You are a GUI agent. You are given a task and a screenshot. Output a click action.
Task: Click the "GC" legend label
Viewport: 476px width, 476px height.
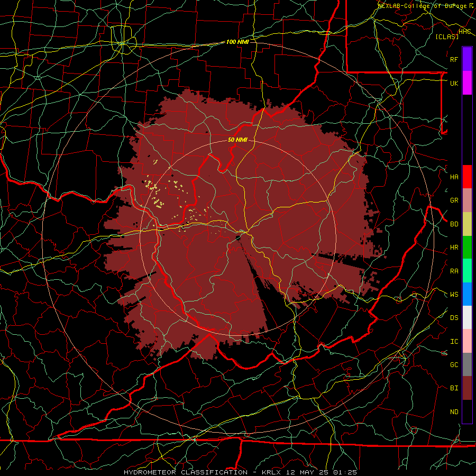tap(454, 364)
